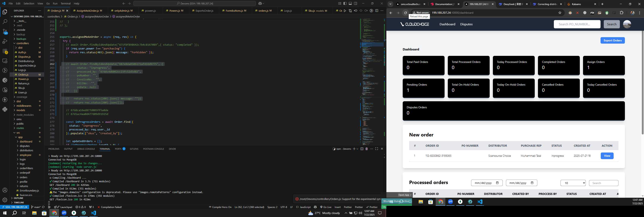
Task: Click the Search button in CloudChoice header
Action: click(612, 24)
